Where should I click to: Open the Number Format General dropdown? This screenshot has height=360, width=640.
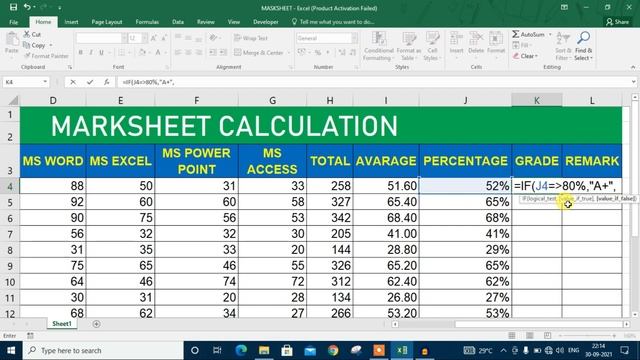coord(354,38)
